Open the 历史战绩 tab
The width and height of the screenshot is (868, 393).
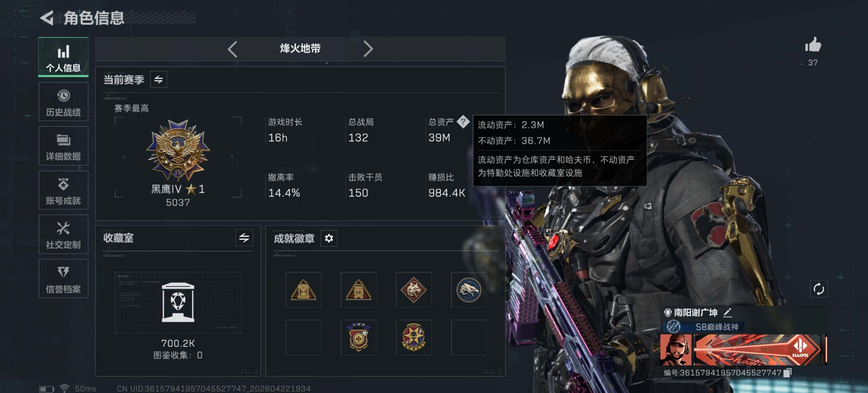click(64, 102)
